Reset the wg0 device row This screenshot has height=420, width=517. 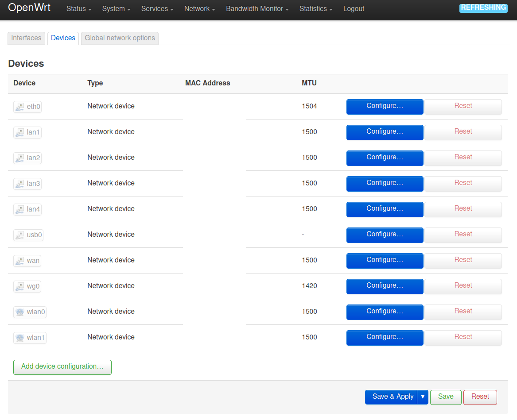(x=463, y=287)
